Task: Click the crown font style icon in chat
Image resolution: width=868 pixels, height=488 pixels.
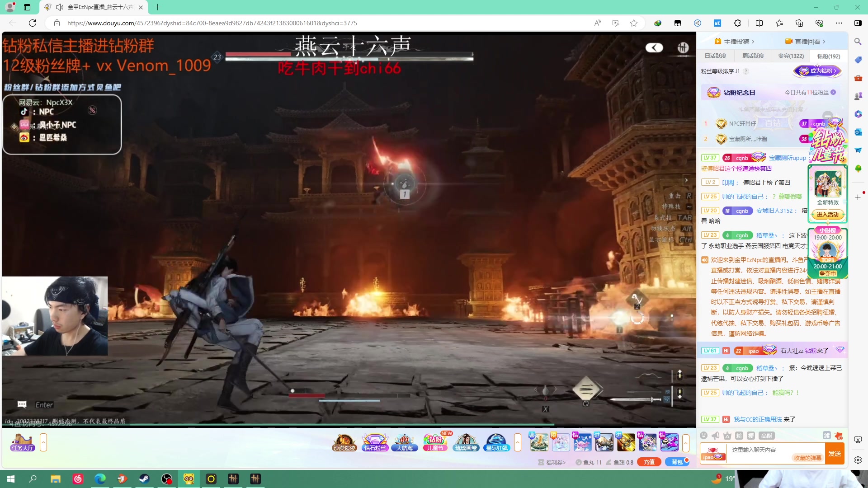Action: pyautogui.click(x=727, y=436)
